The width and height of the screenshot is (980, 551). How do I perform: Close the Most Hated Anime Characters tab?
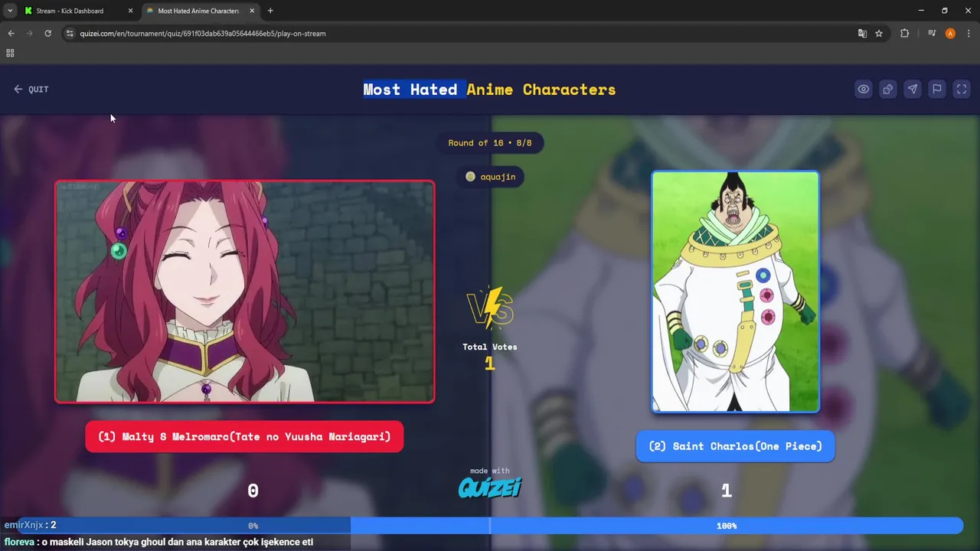252,11
